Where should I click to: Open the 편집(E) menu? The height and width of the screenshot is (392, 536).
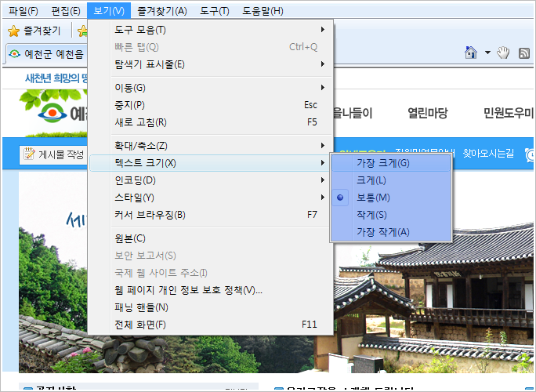pyautogui.click(x=66, y=11)
